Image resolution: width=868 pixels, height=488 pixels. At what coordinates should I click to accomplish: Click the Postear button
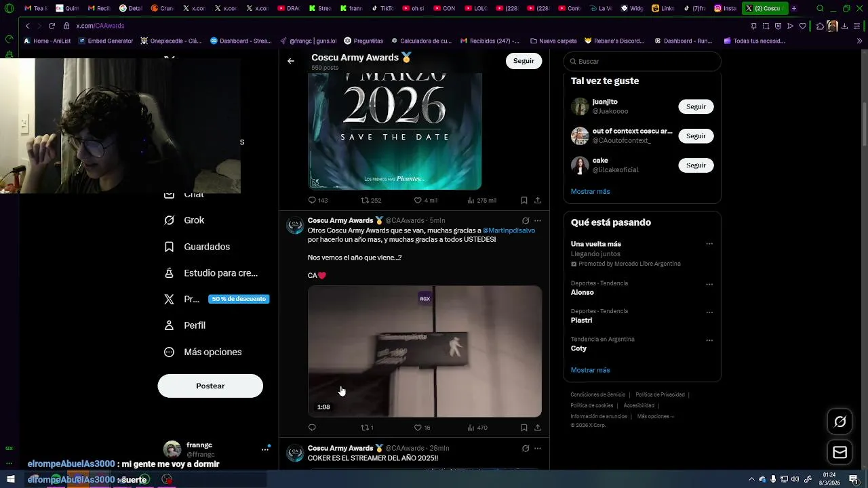tap(210, 386)
